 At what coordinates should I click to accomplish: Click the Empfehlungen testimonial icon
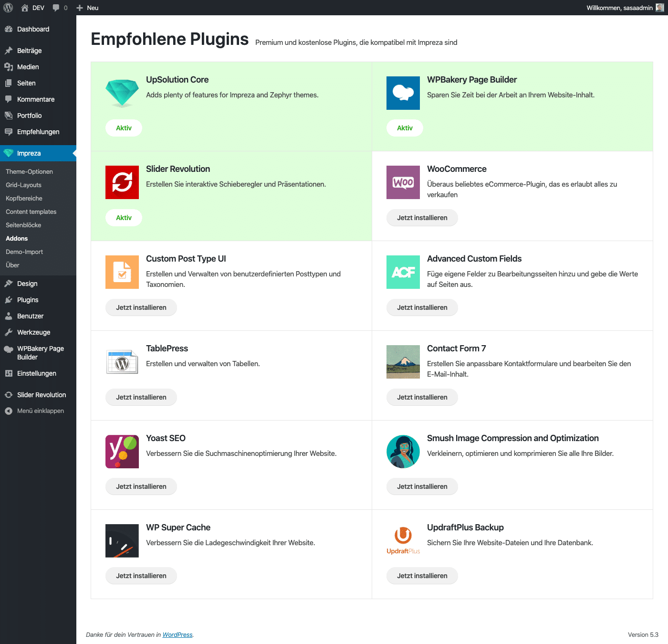tap(9, 132)
